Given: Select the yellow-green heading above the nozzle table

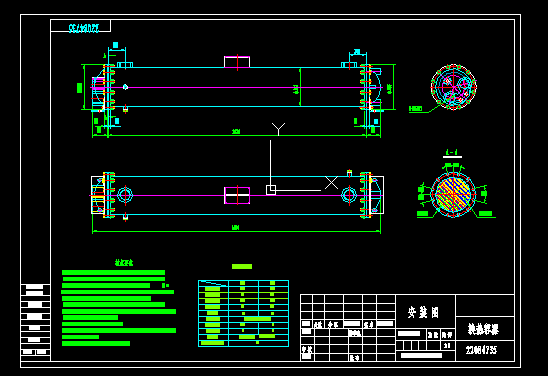Looking at the screenshot, I should (x=242, y=267).
